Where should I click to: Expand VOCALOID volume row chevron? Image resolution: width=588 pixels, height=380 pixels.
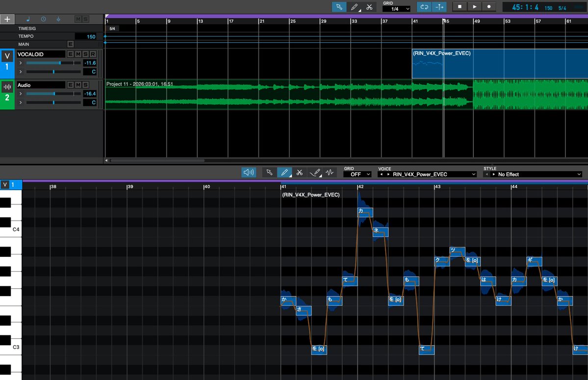pyautogui.click(x=21, y=63)
